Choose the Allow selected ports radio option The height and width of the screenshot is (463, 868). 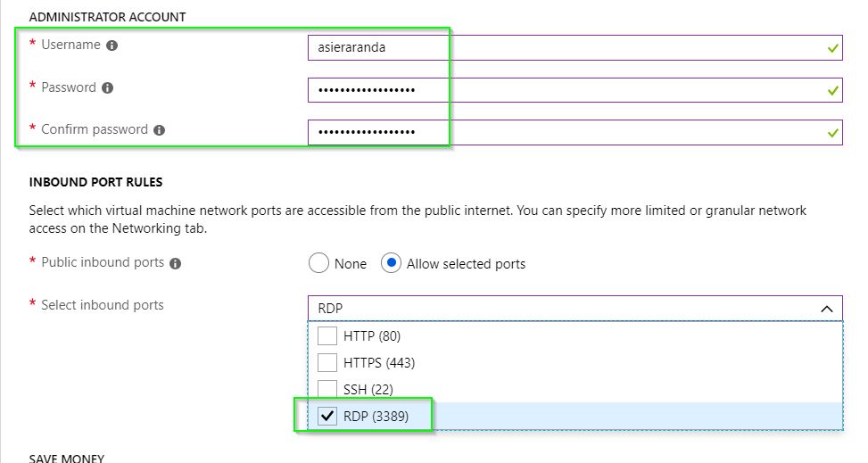pyautogui.click(x=391, y=263)
